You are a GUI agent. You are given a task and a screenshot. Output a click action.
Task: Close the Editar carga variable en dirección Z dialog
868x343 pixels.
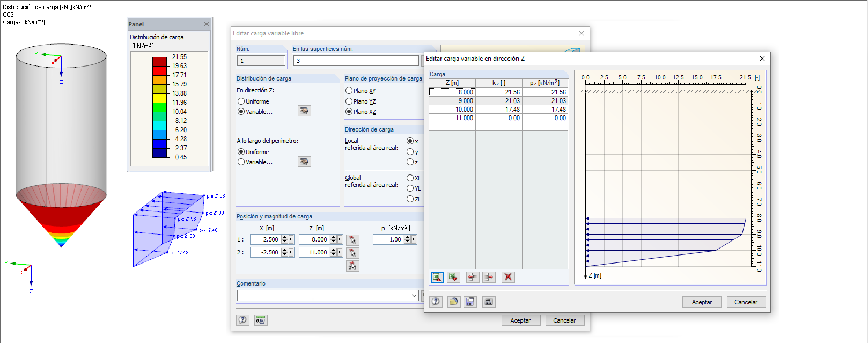[x=762, y=59]
